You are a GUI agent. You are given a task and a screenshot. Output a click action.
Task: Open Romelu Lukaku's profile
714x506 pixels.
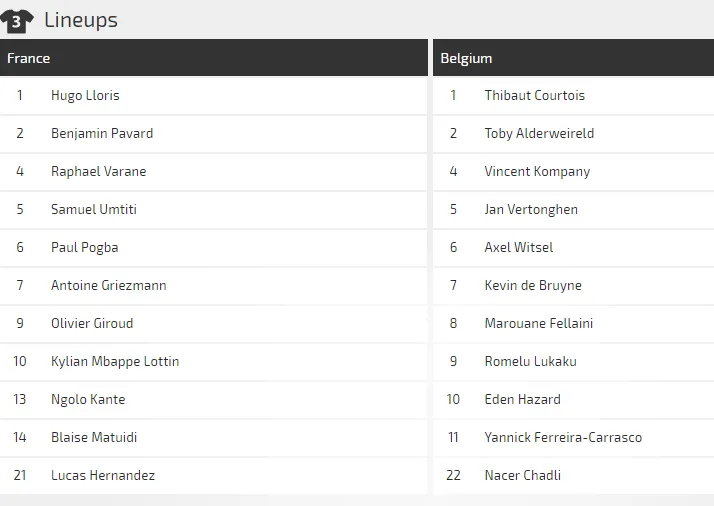[x=530, y=362]
